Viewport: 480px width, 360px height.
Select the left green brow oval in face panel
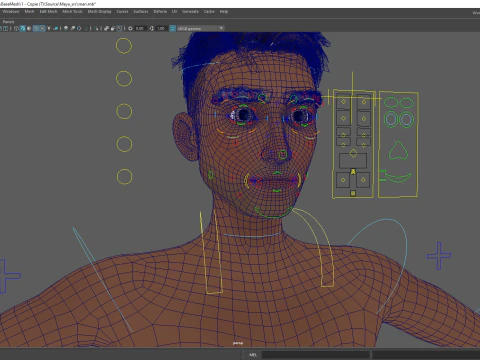pyautogui.click(x=391, y=102)
